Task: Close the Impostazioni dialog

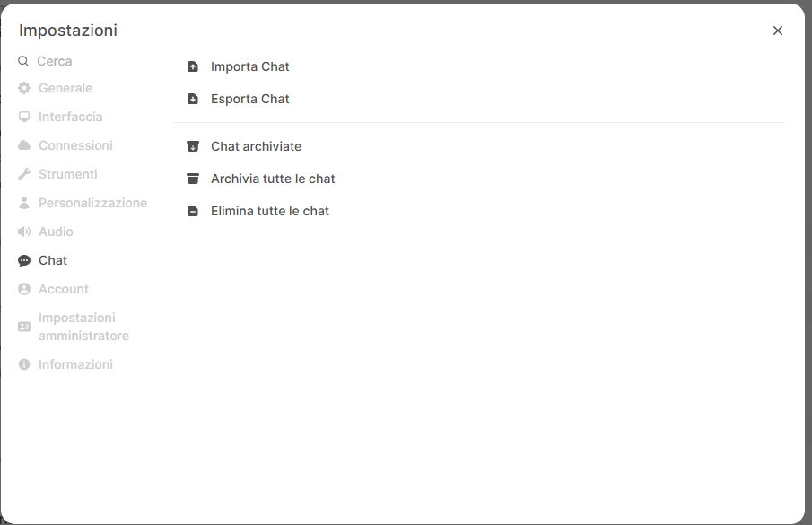Action: tap(777, 31)
